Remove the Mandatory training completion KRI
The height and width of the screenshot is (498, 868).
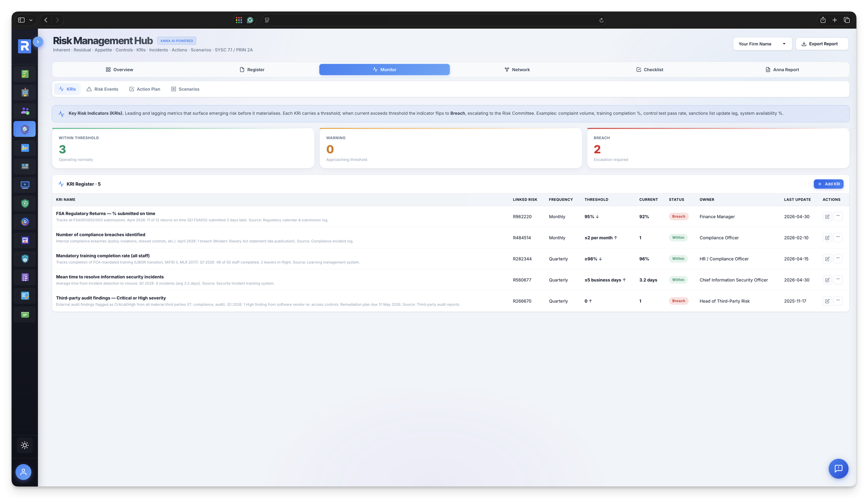[x=838, y=259]
